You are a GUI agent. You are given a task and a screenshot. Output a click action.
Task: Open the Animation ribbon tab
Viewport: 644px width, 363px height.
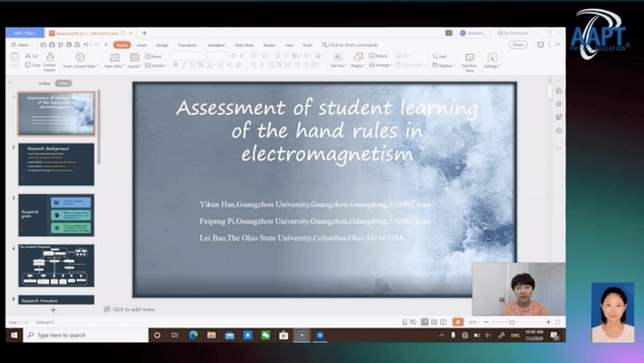click(x=216, y=45)
